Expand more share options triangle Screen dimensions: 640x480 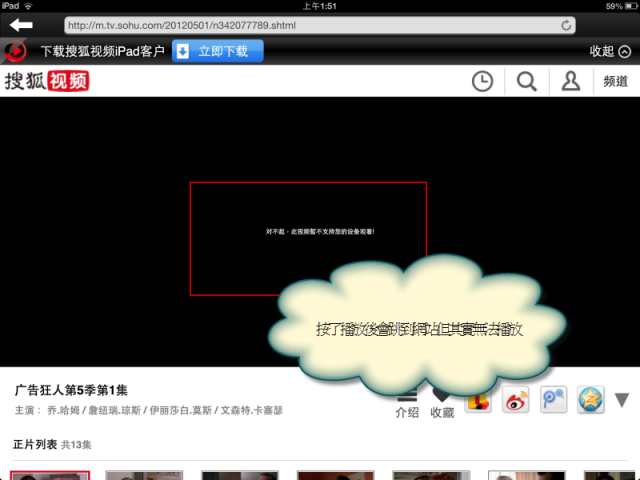click(622, 400)
